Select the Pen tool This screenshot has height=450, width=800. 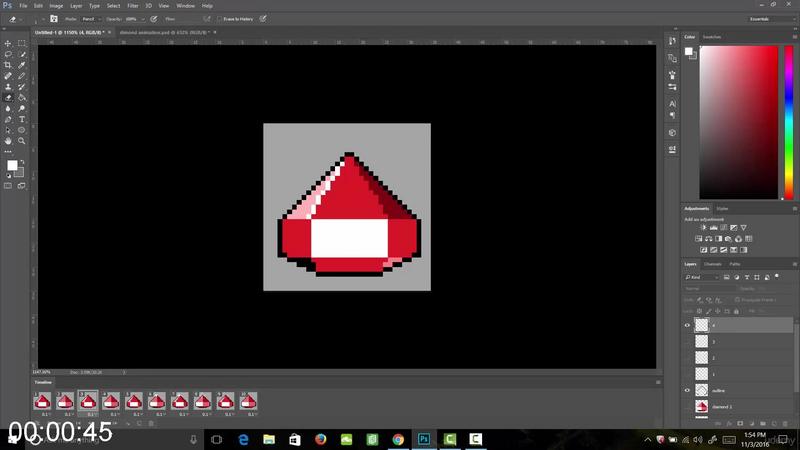[8, 119]
